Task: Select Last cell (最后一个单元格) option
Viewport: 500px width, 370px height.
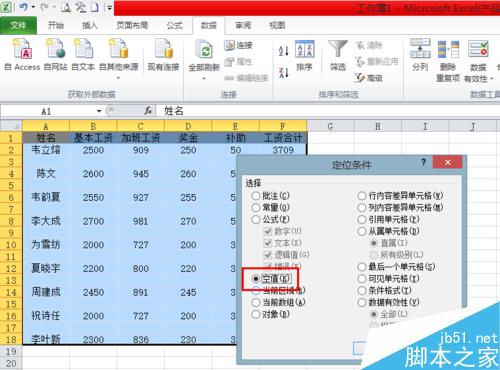Action: (x=362, y=267)
